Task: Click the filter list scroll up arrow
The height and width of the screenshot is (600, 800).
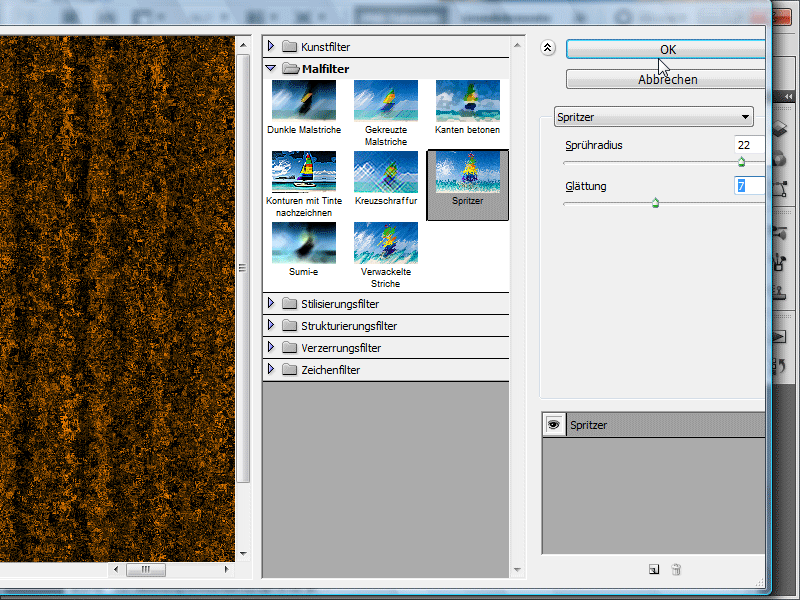Action: (x=517, y=45)
